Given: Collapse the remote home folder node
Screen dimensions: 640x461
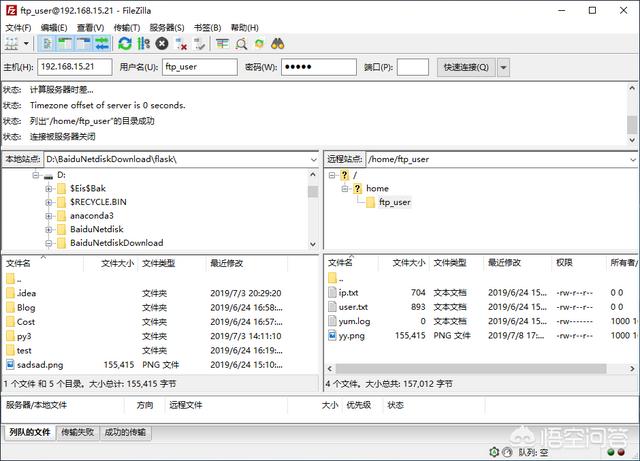Looking at the screenshot, I should 345,189.
